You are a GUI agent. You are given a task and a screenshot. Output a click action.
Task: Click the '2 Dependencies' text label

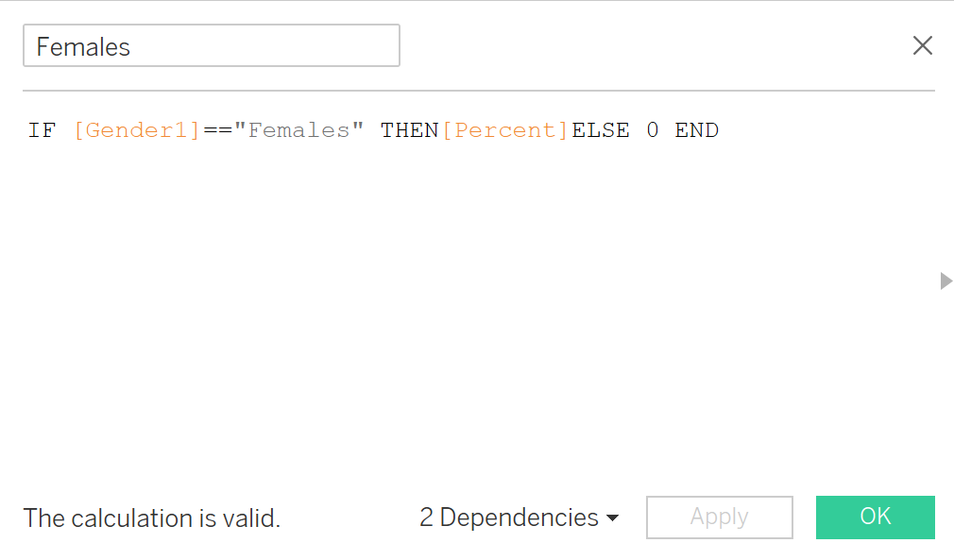click(x=508, y=518)
